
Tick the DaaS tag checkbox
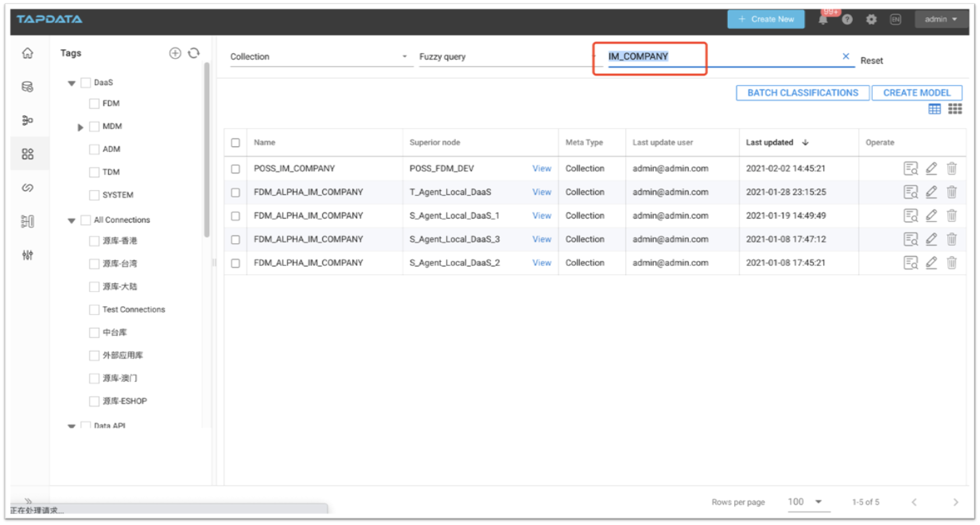pos(86,82)
